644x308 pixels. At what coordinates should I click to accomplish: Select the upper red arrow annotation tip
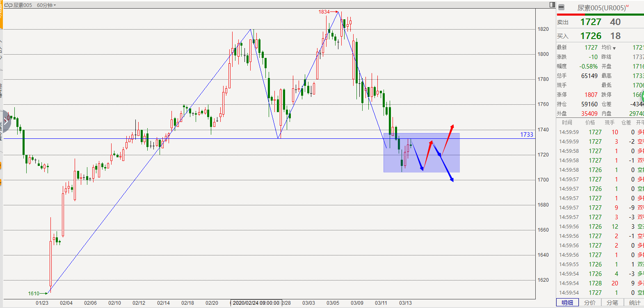click(452, 126)
